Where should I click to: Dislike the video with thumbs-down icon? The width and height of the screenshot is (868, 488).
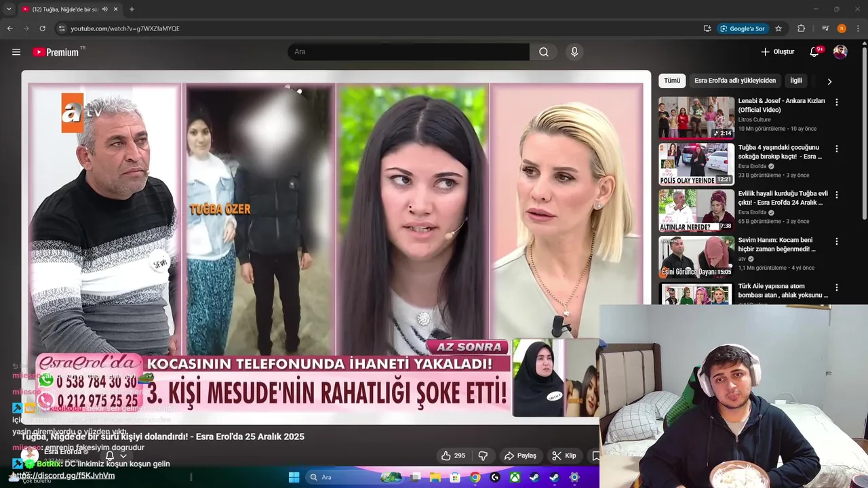tap(484, 455)
